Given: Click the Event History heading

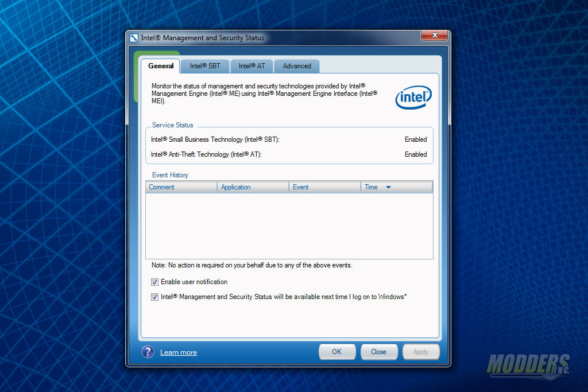Looking at the screenshot, I should click(170, 175).
